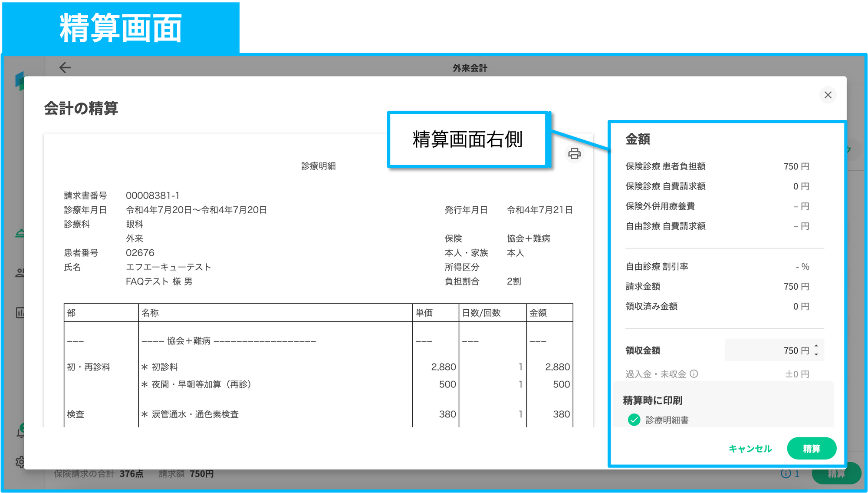The width and height of the screenshot is (868, 493).
Task: Uncheck 診療明細書 print checkbox
Action: [634, 420]
